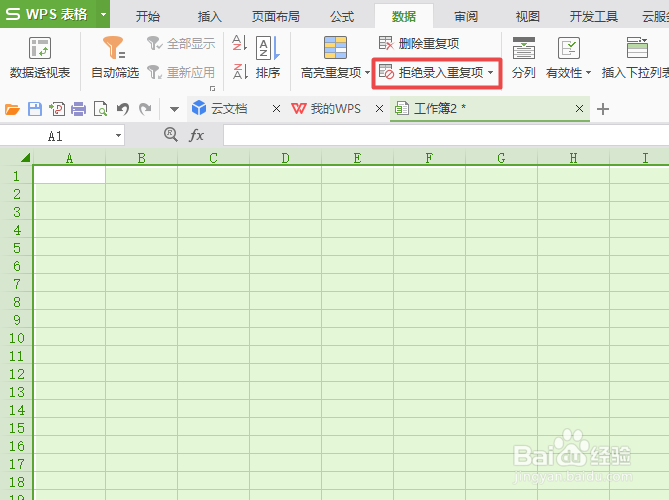The height and width of the screenshot is (500, 669).
Task: Click the export to PDF icon
Action: click(57, 109)
